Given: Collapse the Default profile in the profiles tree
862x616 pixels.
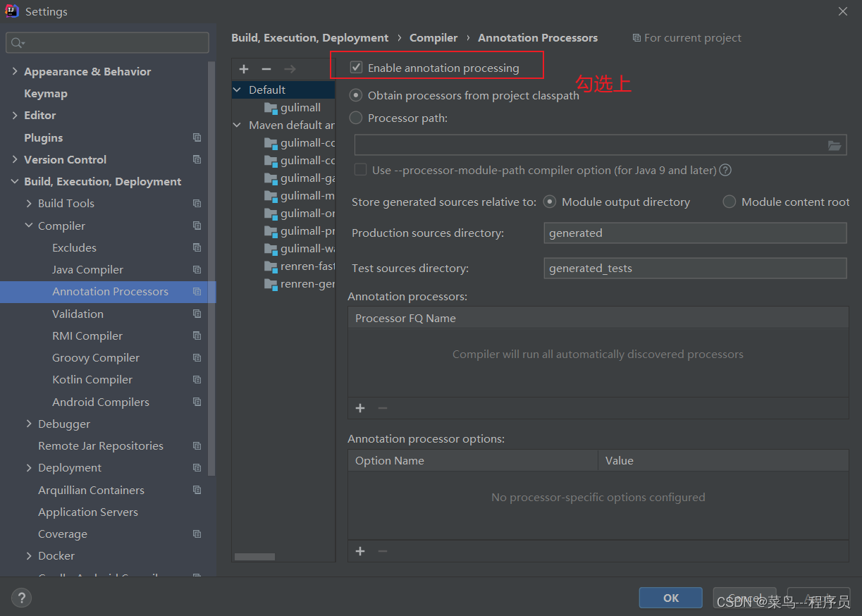Looking at the screenshot, I should (x=236, y=90).
